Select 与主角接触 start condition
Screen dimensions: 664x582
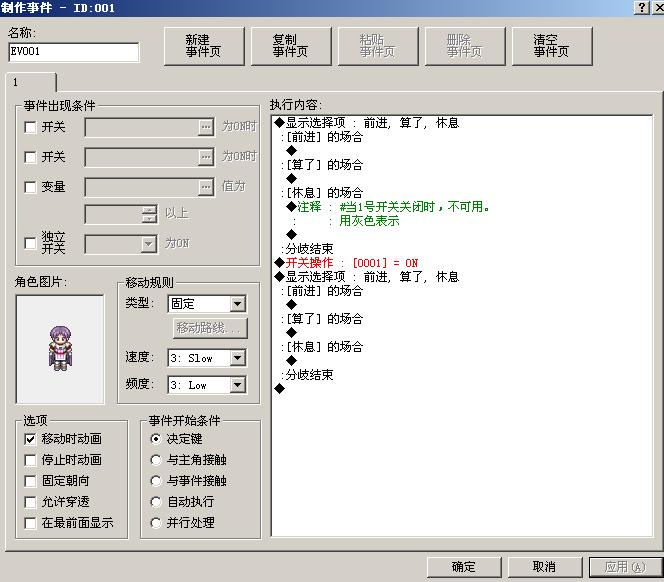point(156,460)
